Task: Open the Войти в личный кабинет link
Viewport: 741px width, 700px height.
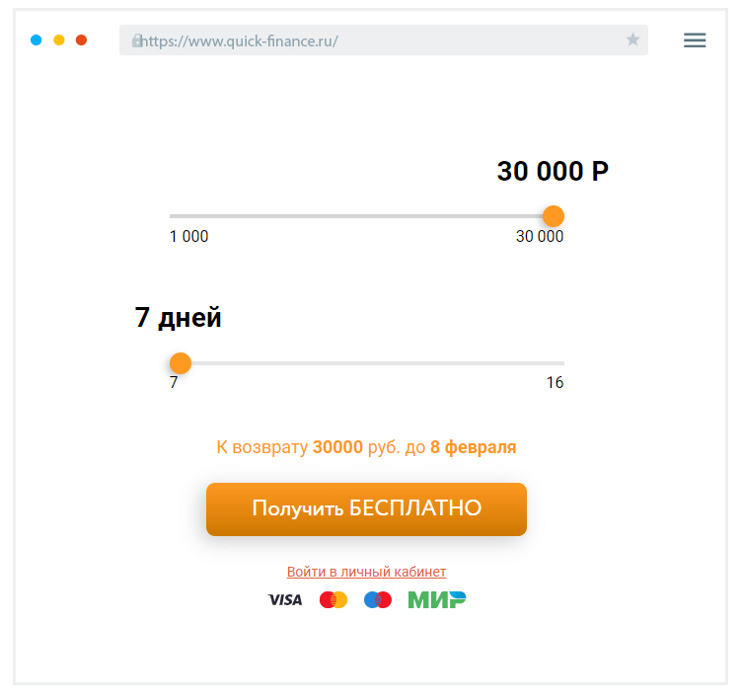Action: click(366, 572)
